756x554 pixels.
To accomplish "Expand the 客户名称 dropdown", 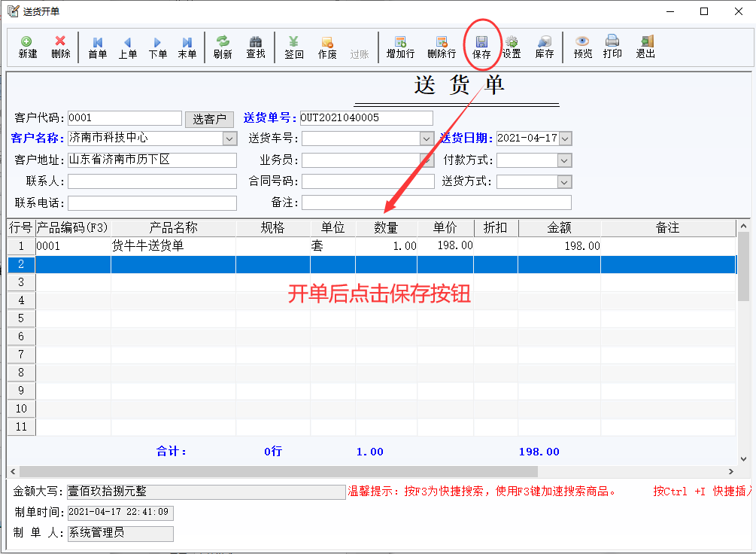I will point(230,138).
